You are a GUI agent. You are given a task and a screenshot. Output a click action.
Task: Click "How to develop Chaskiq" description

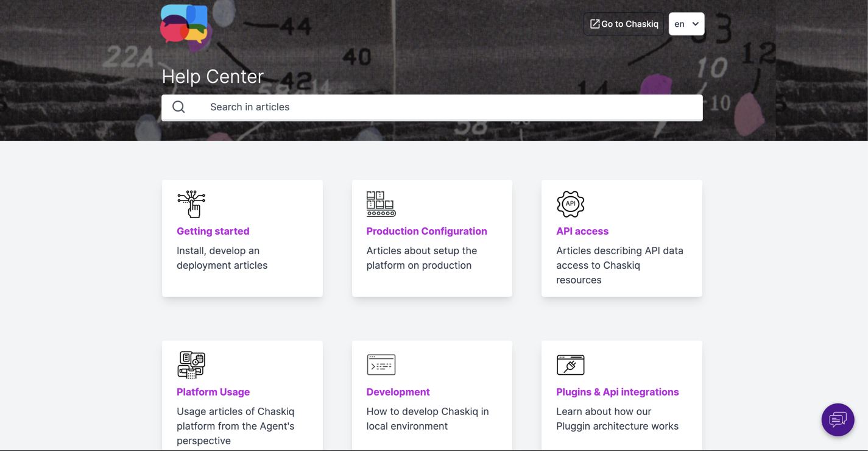(428, 419)
